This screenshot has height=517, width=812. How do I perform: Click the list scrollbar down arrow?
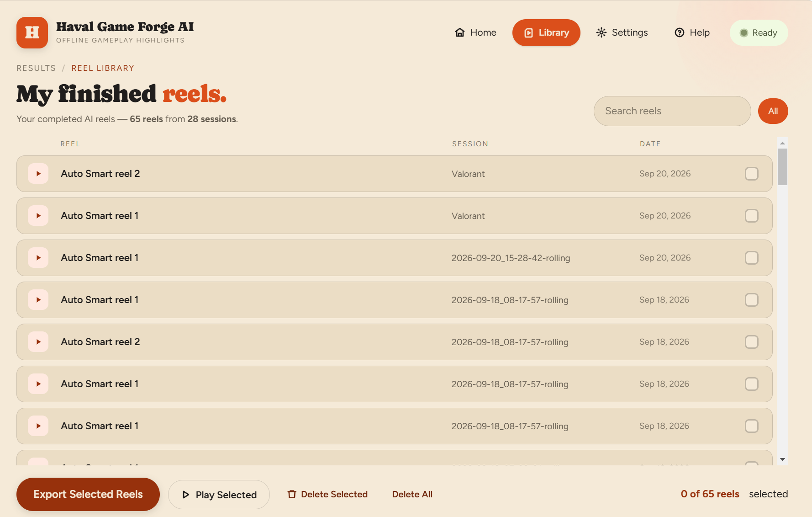coord(783,459)
